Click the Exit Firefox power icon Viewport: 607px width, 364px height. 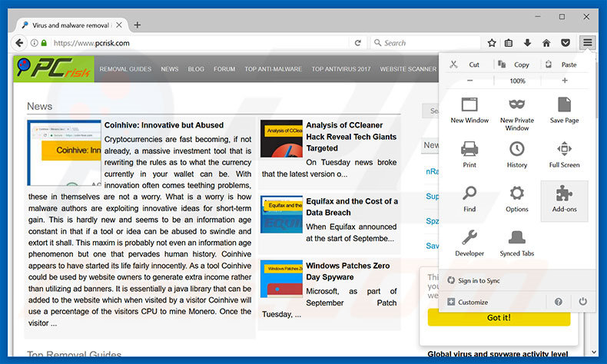[582, 302]
